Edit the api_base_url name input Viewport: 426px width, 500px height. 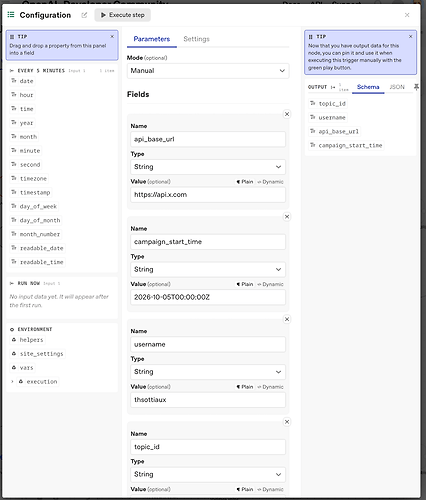208,139
